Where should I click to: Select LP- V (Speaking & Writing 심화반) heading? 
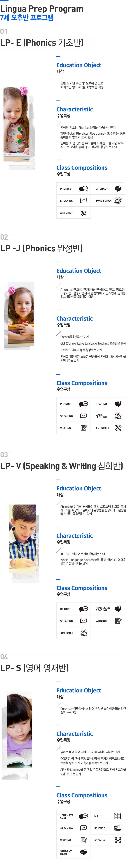point(62,466)
